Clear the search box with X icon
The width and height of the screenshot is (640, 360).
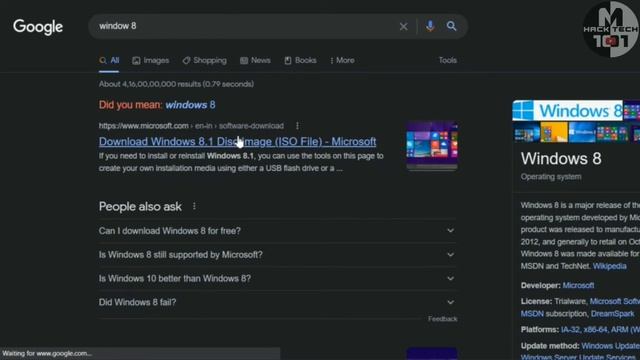coord(403,27)
